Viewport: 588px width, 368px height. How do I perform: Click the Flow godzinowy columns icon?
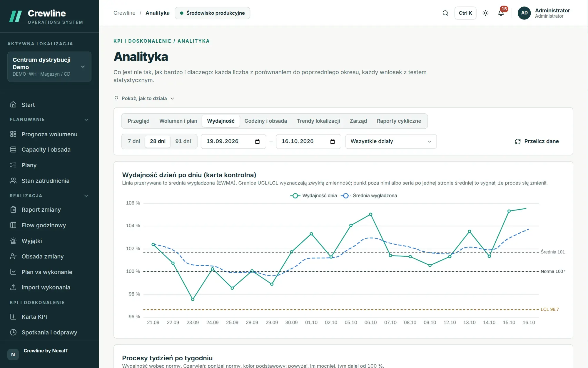point(13,225)
